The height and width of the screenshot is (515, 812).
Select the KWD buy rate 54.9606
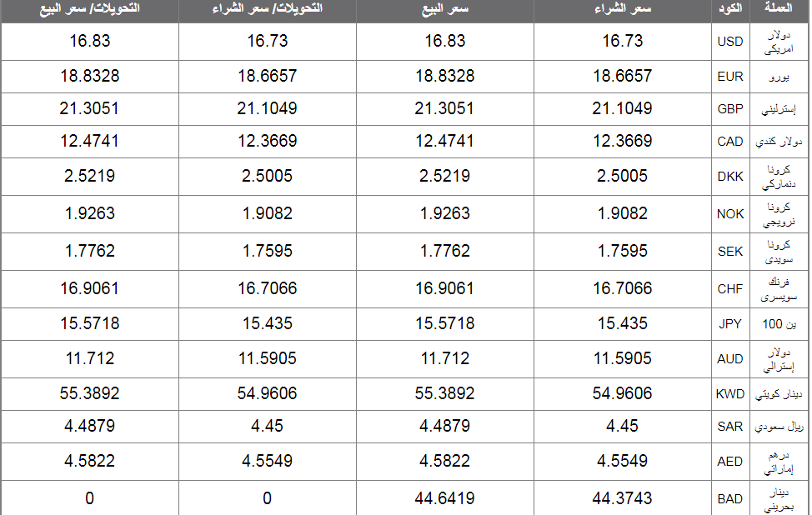click(x=622, y=393)
